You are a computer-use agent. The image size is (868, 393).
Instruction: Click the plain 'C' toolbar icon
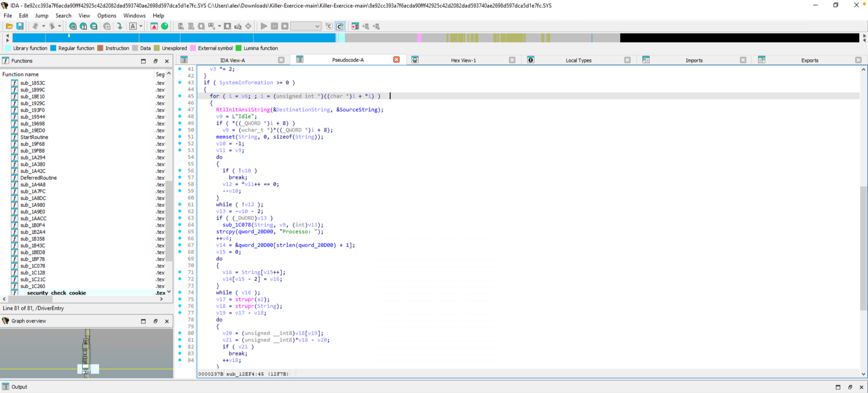(329, 26)
